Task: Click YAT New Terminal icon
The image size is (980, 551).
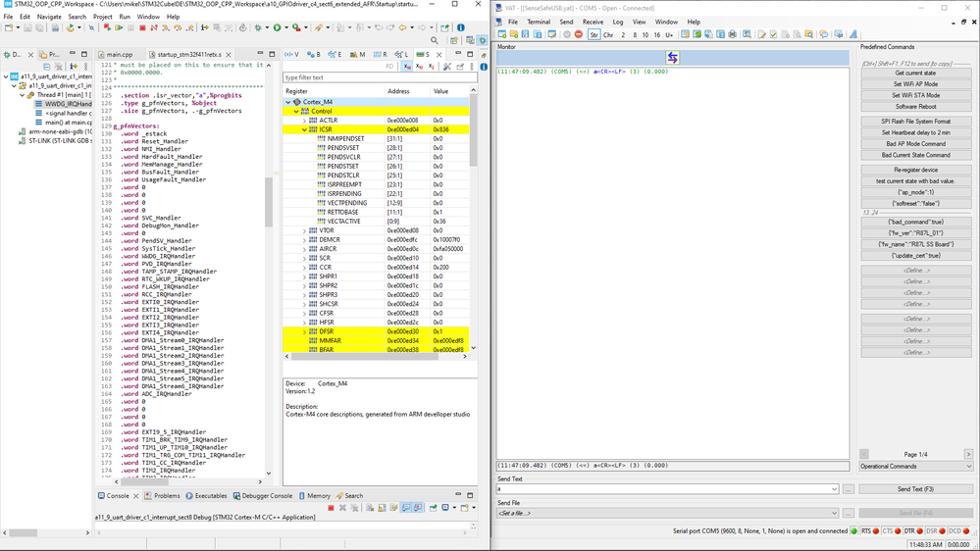Action: click(502, 34)
